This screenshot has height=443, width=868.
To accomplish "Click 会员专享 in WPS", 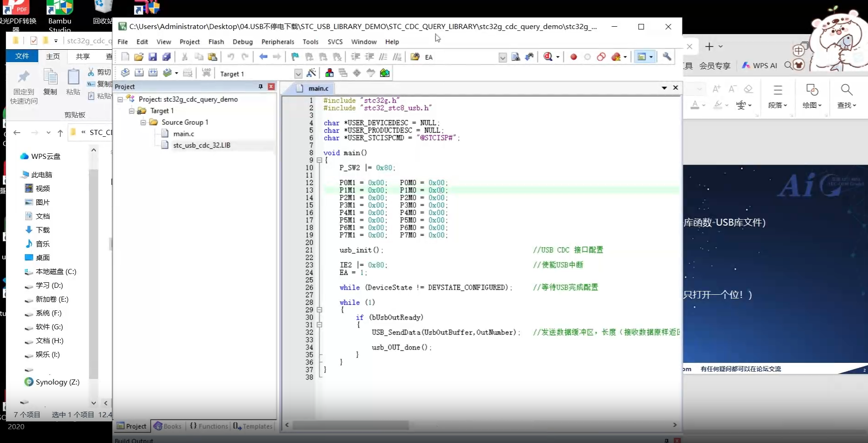I will (x=715, y=65).
